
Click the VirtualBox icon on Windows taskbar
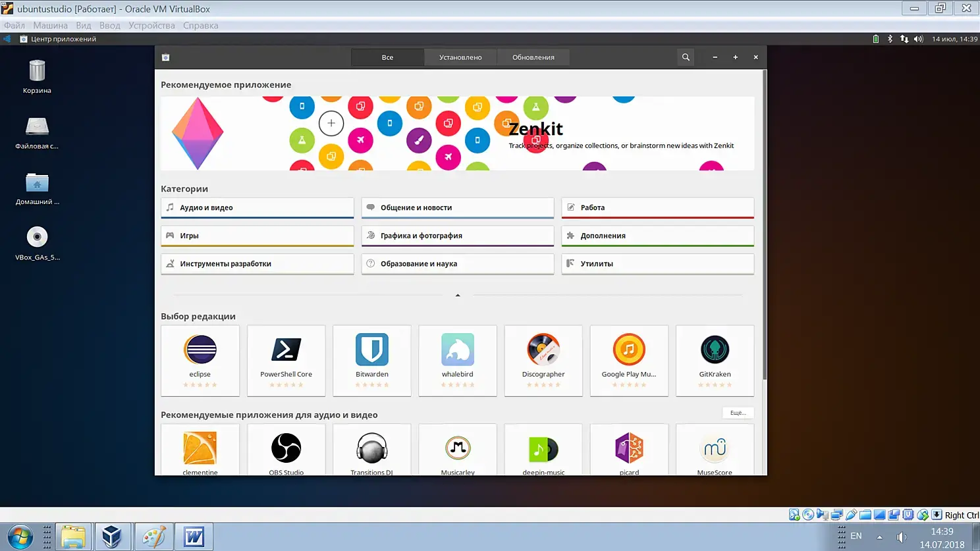click(x=112, y=537)
